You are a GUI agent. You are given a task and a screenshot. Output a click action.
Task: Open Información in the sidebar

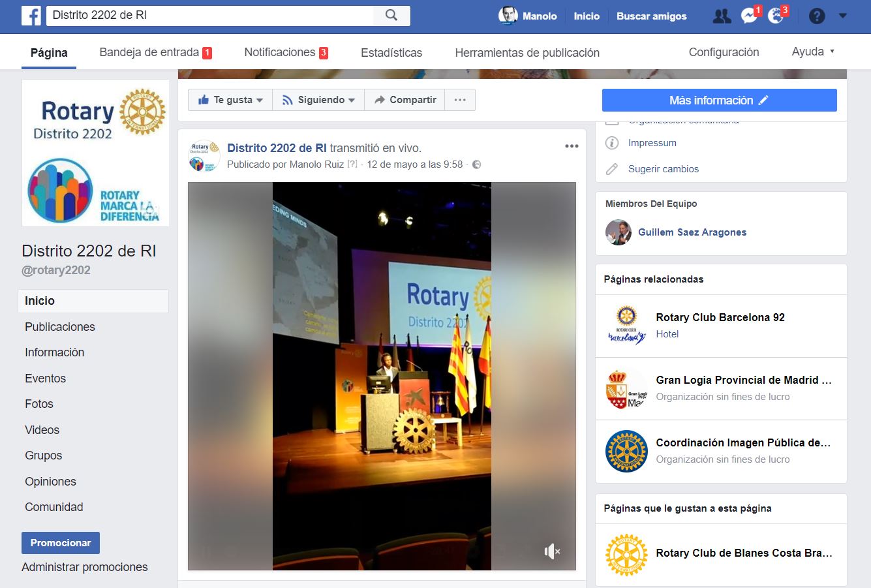coord(54,352)
